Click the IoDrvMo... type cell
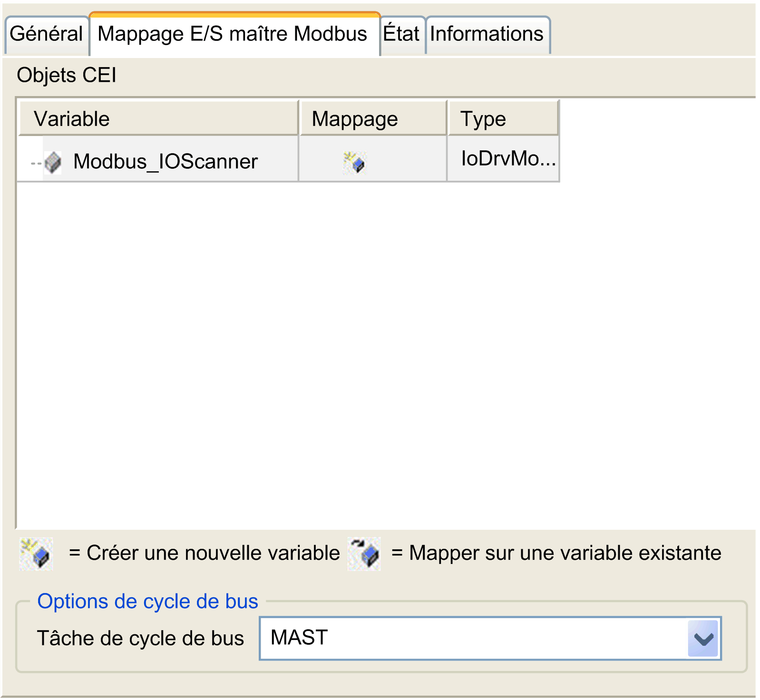760x700 pixels. coord(507,158)
